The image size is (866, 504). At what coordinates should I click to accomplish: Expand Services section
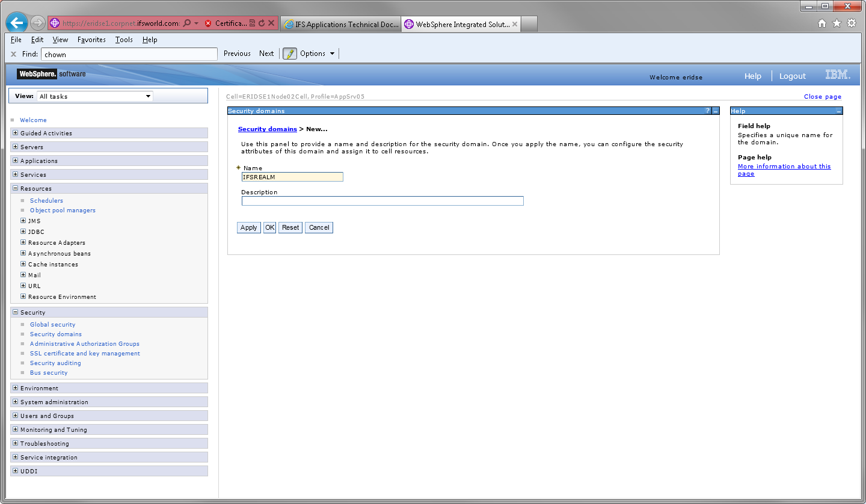16,174
